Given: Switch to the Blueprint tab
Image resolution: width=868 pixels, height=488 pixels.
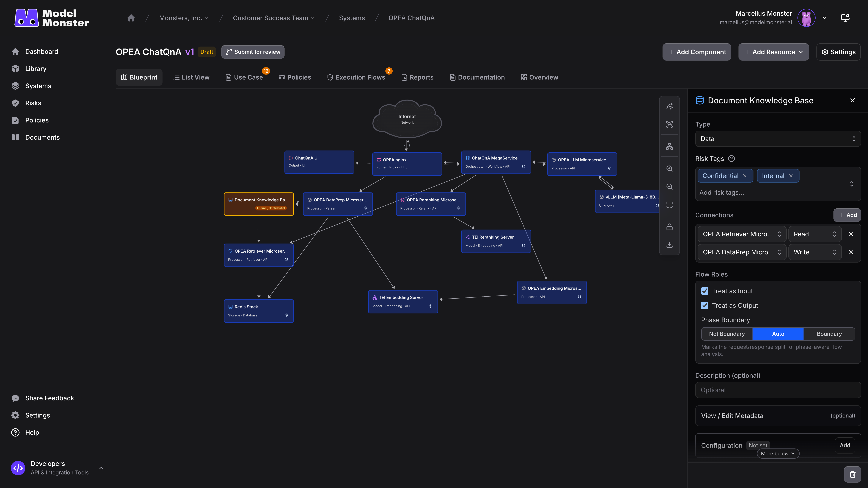Looking at the screenshot, I should click(x=139, y=77).
